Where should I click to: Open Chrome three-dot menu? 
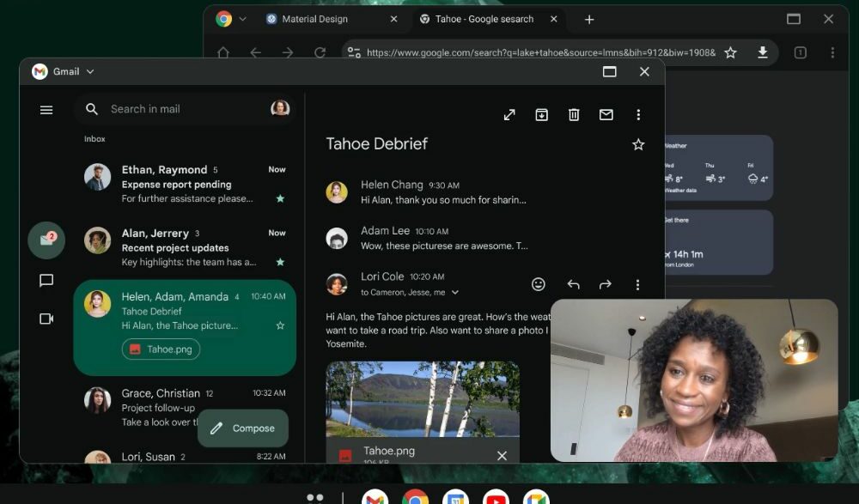[832, 52]
